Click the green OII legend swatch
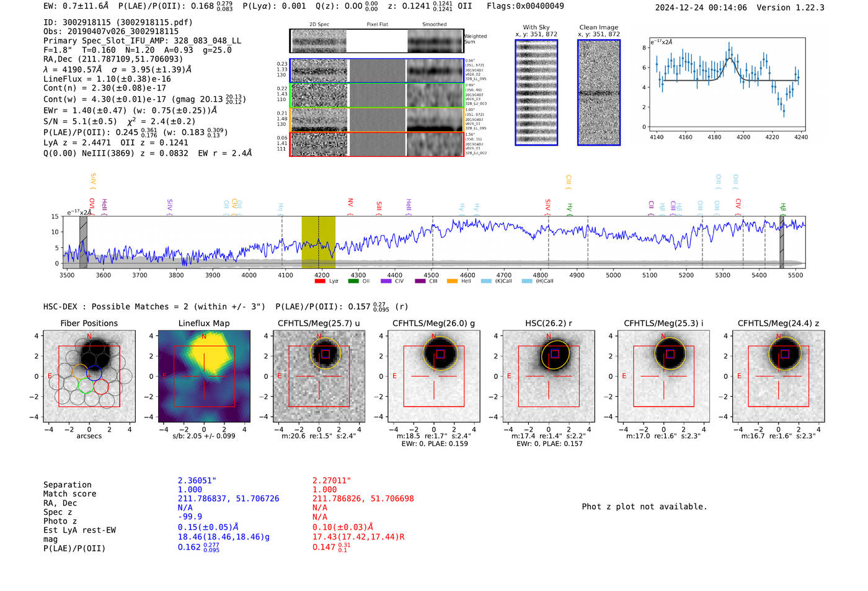This screenshot has height=591, width=868. pos(353,282)
